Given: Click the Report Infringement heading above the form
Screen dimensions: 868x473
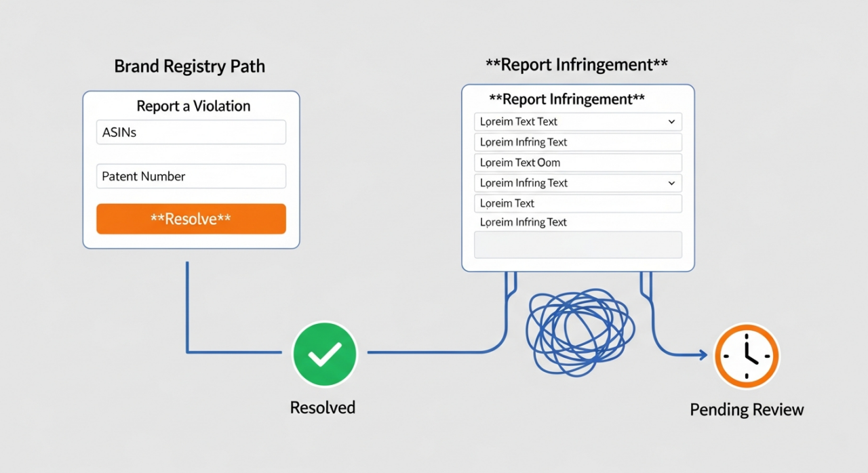Looking at the screenshot, I should [576, 64].
